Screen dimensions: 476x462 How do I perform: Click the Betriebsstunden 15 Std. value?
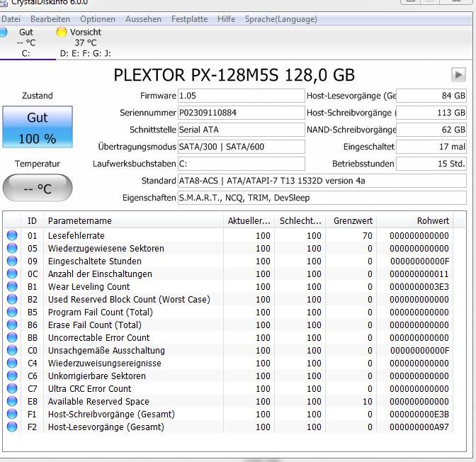[x=431, y=164]
